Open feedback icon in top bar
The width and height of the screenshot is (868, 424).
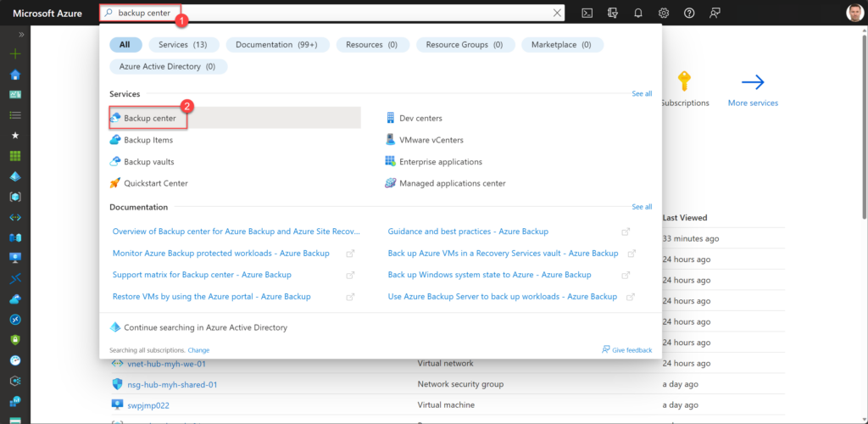(715, 13)
